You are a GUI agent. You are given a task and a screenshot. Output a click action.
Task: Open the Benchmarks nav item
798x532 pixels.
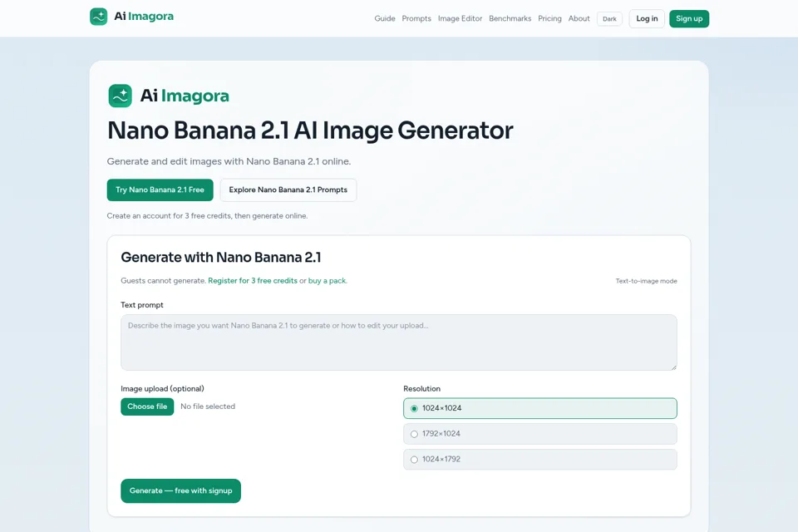point(510,18)
